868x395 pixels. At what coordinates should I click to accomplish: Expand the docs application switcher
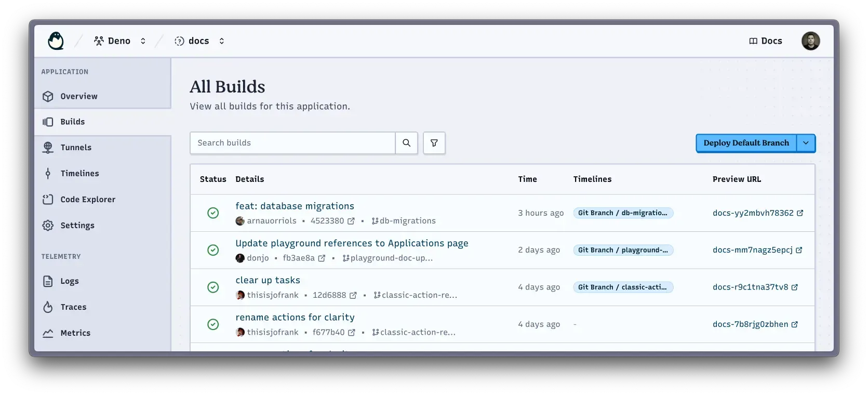point(222,41)
